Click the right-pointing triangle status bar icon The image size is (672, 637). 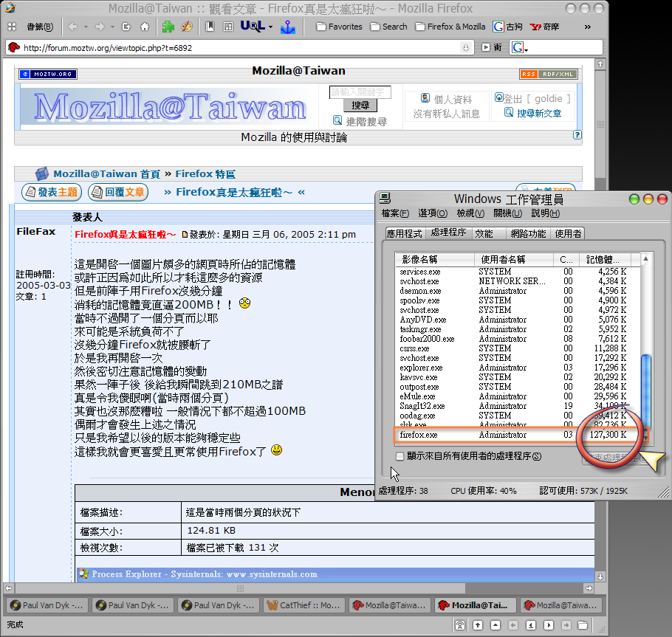click(549, 625)
